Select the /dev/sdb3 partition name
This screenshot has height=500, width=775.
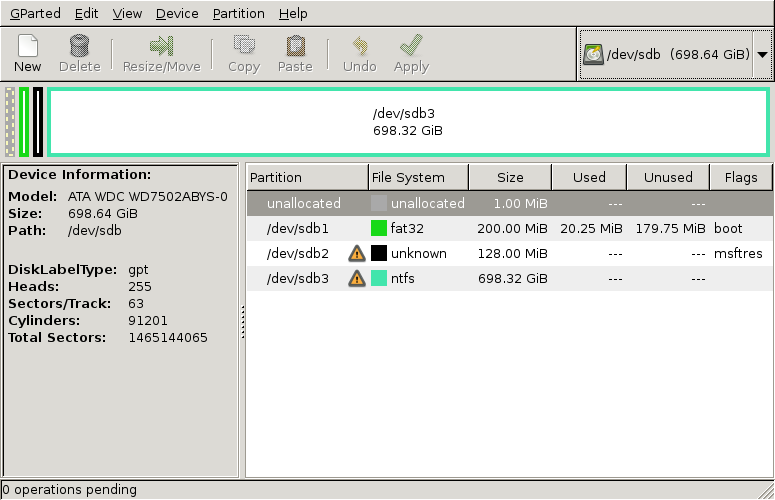tap(298, 279)
